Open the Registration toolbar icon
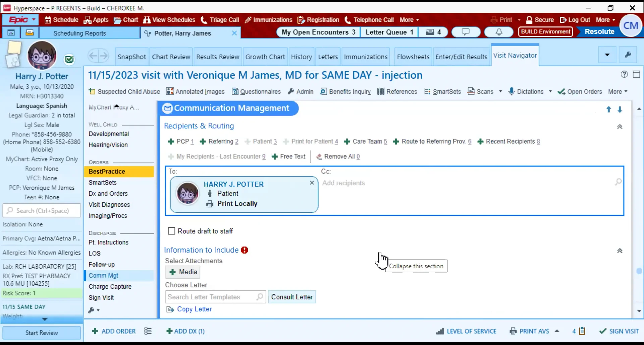 [x=301, y=20]
